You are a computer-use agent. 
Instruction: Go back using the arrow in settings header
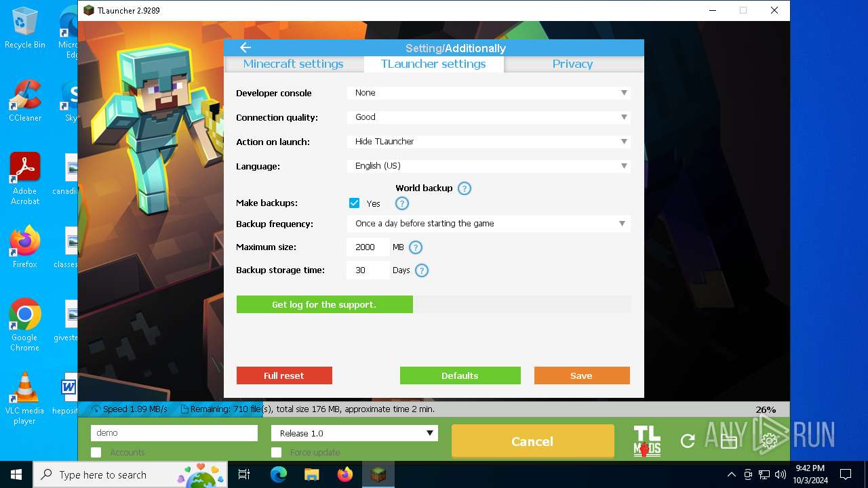pyautogui.click(x=245, y=47)
